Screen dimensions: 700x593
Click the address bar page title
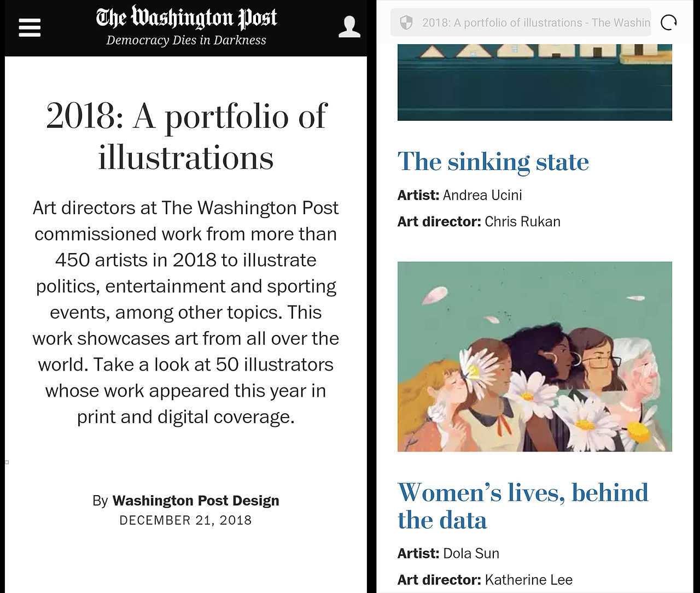click(x=535, y=23)
